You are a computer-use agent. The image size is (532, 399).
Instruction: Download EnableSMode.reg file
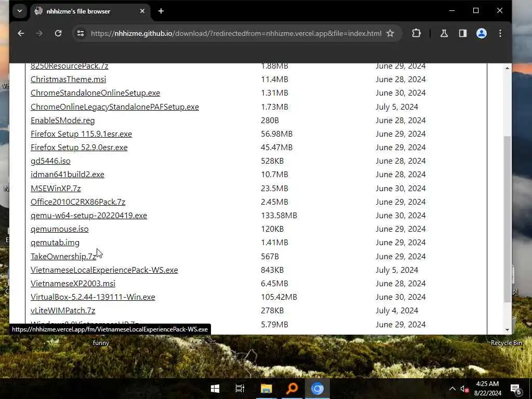coord(63,121)
